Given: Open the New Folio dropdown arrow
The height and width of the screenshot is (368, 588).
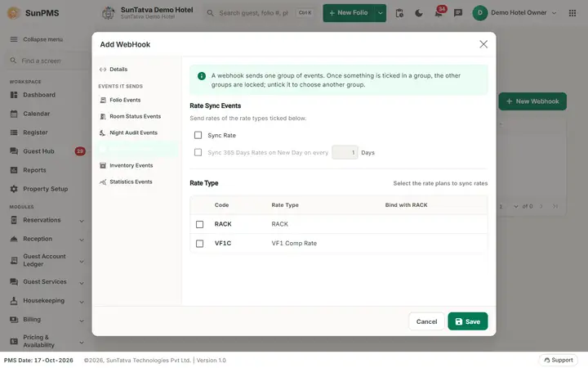Looking at the screenshot, I should (x=381, y=13).
